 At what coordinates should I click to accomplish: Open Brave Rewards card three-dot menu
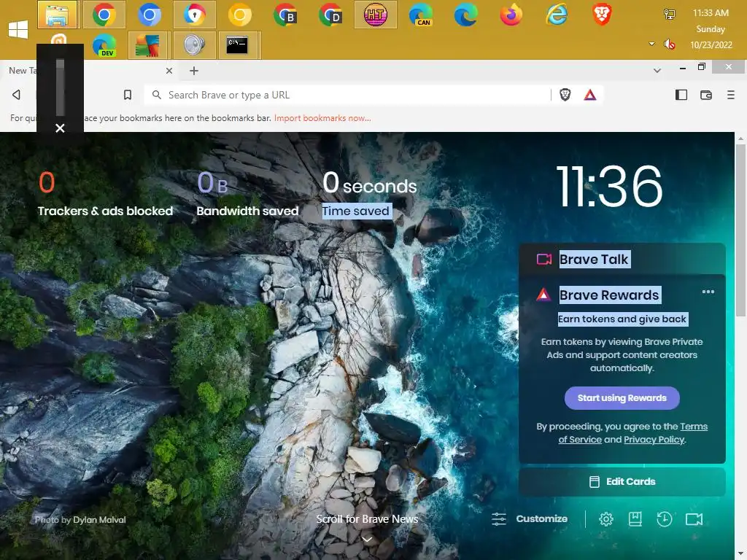(708, 292)
